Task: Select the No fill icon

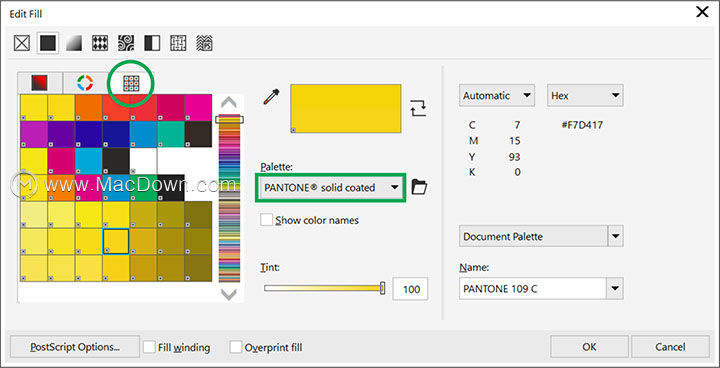Action: [22, 44]
